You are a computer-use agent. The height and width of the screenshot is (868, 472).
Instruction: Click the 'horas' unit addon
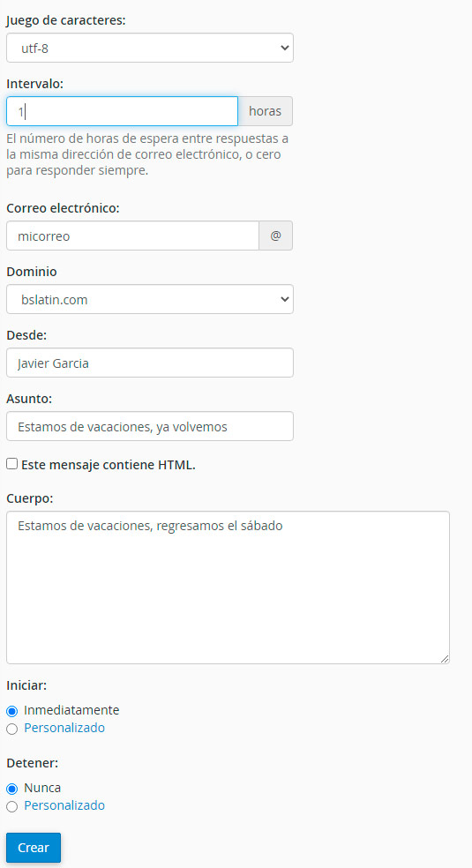click(265, 111)
